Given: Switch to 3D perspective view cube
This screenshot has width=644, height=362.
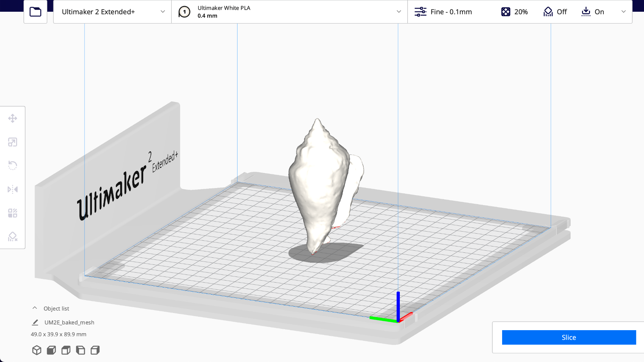Looking at the screenshot, I should (37, 350).
